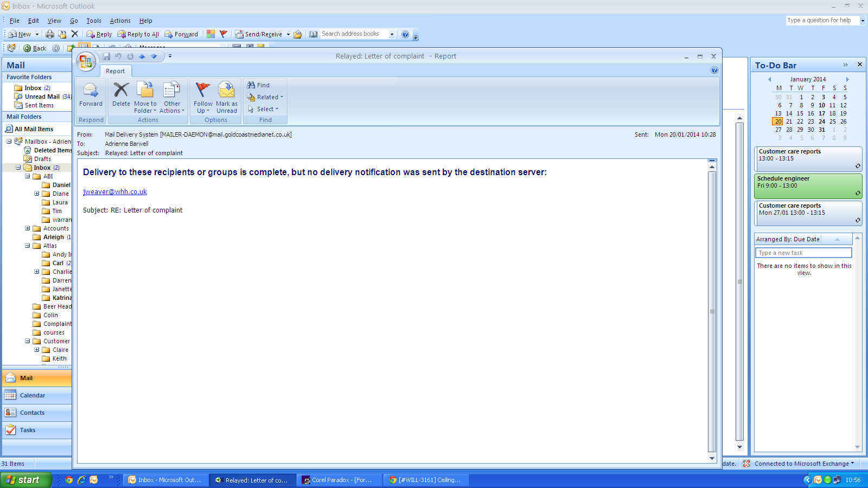Click the Follow Up flag in Outlook toolbar

[224, 34]
